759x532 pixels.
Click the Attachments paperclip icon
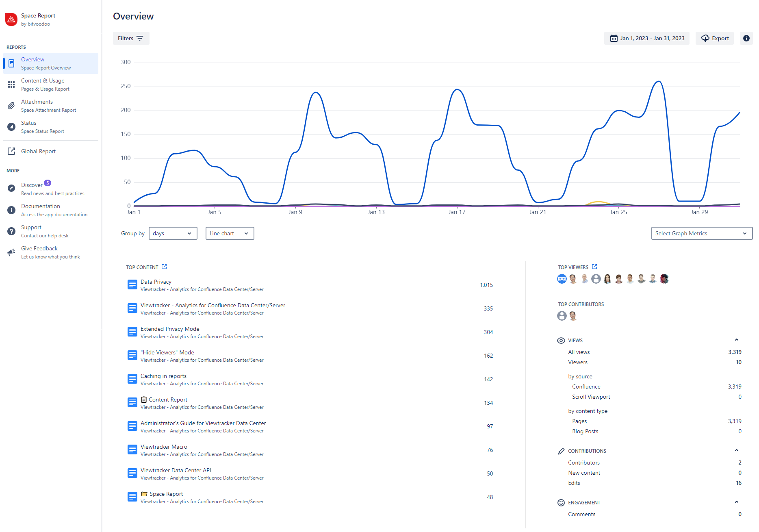11,106
